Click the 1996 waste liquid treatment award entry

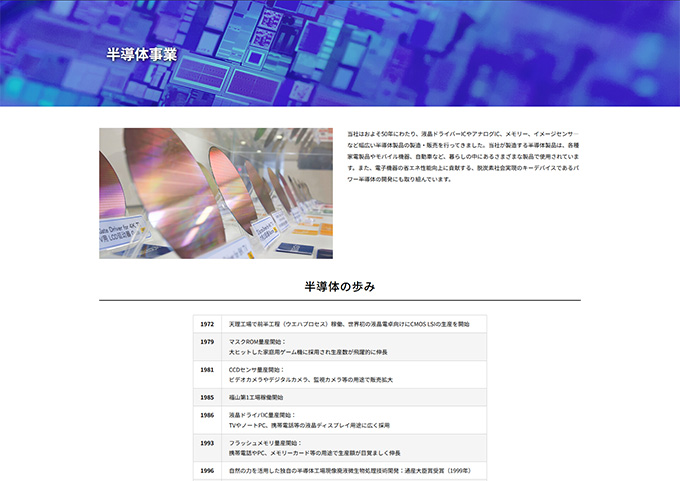pos(349,470)
